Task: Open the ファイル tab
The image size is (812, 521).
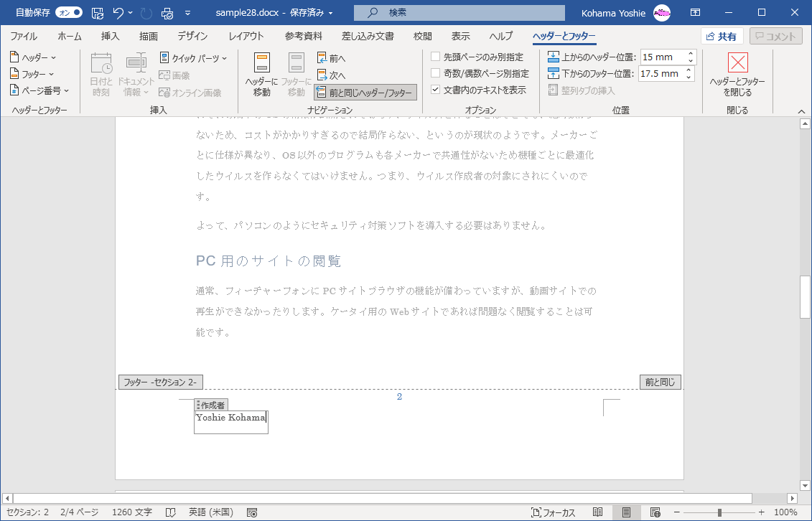Action: (23, 36)
